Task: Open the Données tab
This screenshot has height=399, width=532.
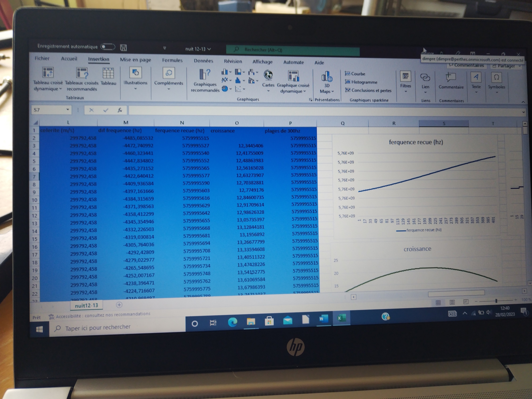Action: [203, 61]
